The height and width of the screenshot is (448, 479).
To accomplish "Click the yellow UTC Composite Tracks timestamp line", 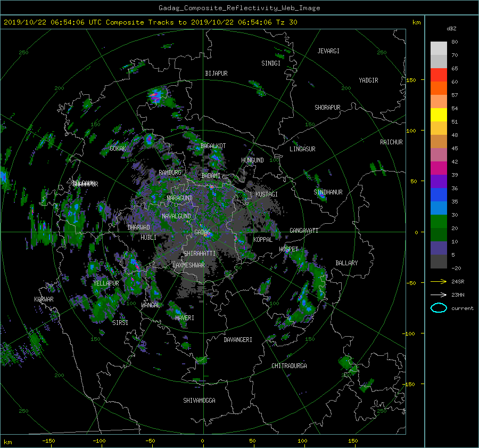I will (150, 22).
